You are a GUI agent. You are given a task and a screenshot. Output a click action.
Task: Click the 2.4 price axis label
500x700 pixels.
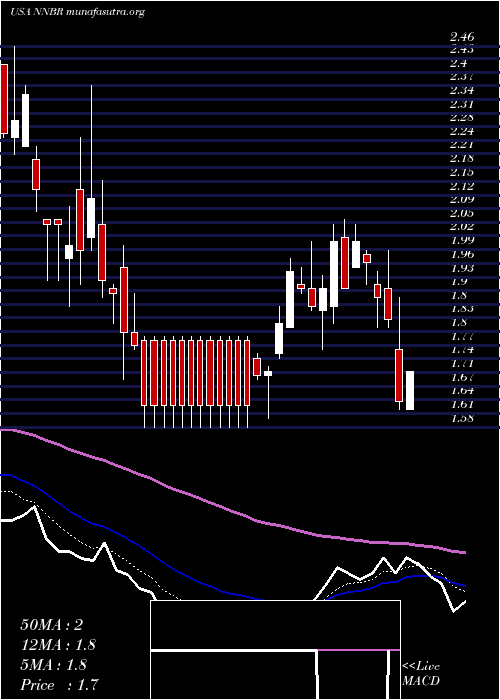[459, 63]
